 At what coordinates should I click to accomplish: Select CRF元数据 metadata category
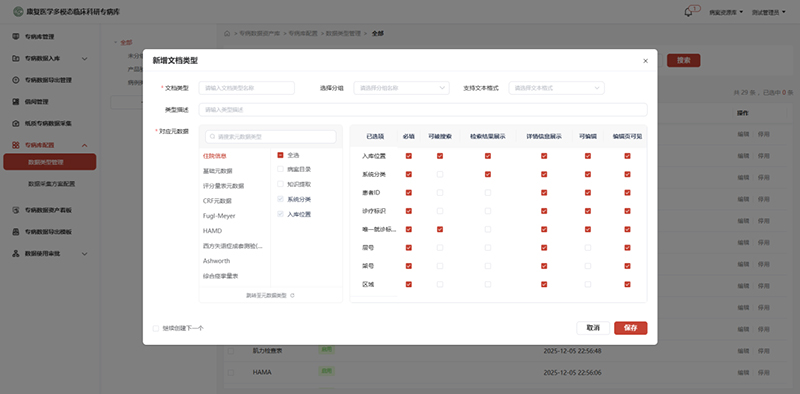coord(217,201)
